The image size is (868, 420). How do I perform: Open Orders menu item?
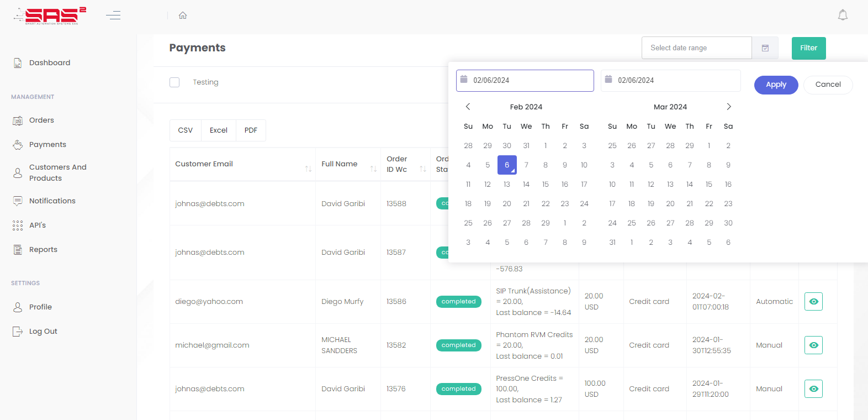pos(41,120)
